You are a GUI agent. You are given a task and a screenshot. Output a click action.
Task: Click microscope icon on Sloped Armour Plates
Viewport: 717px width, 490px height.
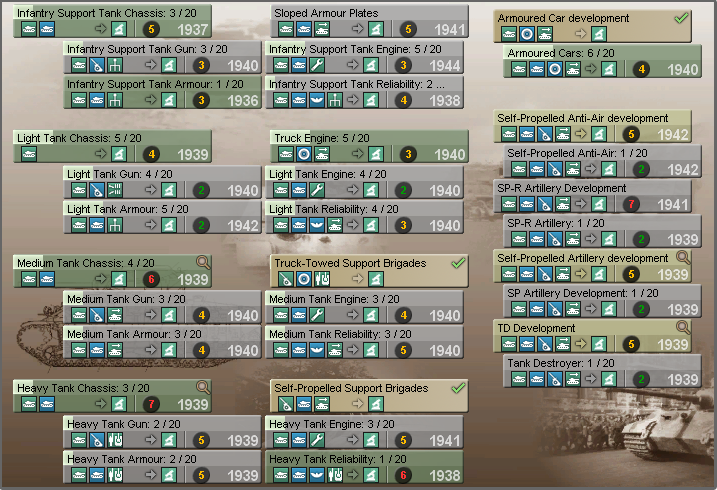click(373, 29)
